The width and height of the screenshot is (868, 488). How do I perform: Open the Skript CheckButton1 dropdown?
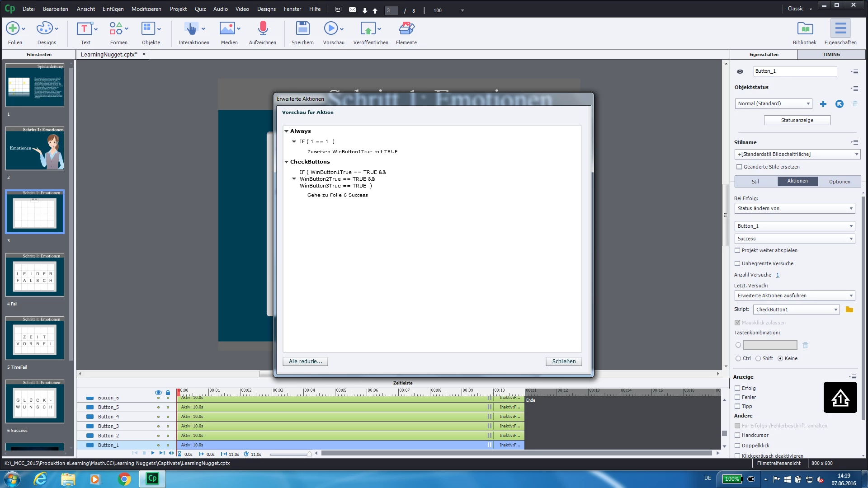coord(796,310)
